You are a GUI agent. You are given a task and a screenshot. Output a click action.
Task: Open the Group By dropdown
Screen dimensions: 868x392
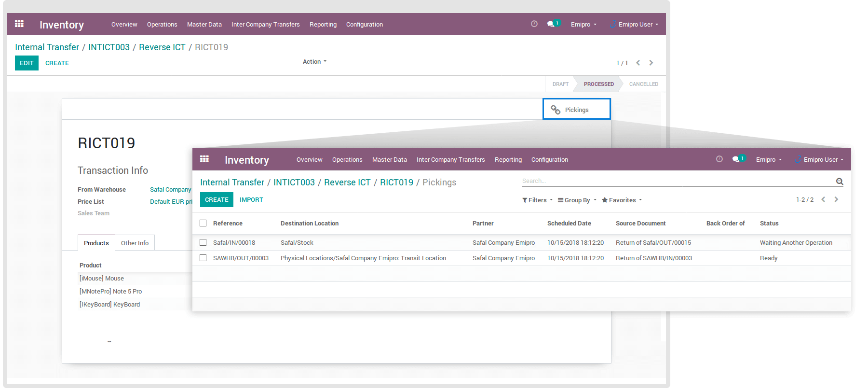[x=577, y=200]
